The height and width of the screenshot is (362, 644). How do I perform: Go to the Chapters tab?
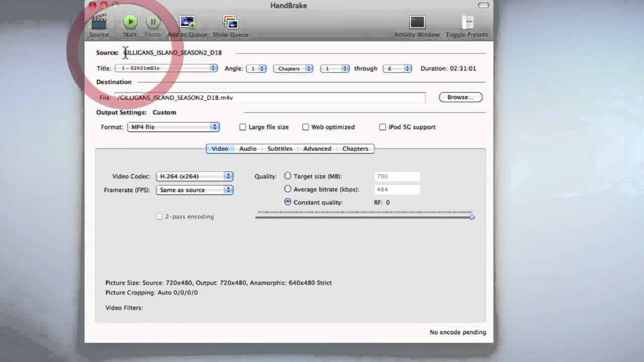click(355, 149)
